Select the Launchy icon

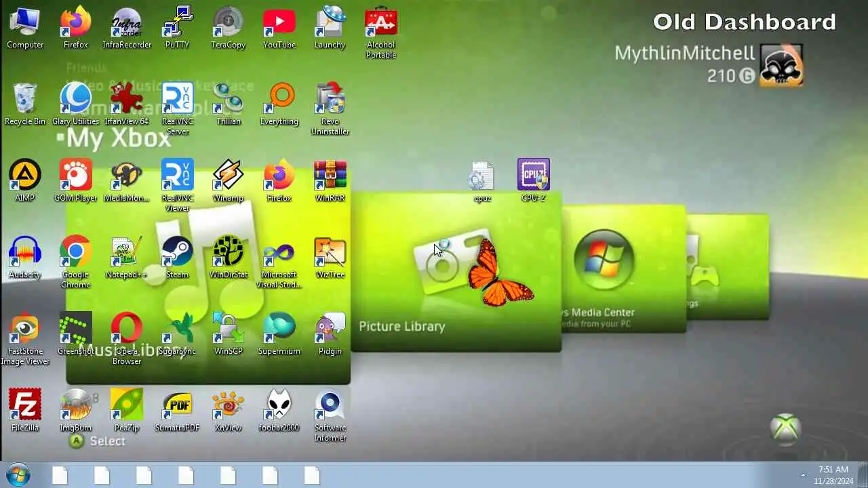pos(330,28)
